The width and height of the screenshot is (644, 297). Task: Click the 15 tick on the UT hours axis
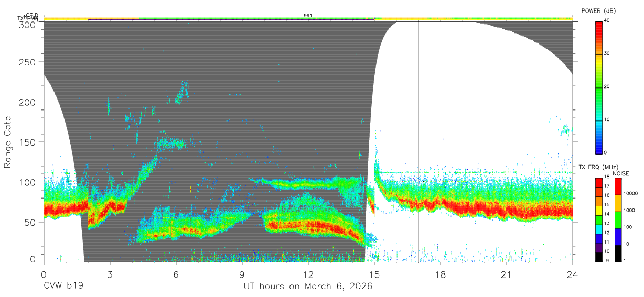click(x=374, y=274)
